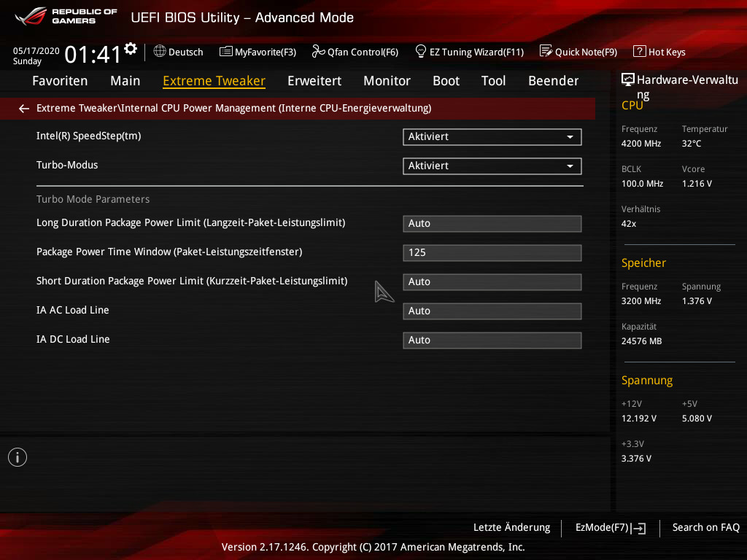Click the memory Spannung value 1.376 V

point(697,301)
